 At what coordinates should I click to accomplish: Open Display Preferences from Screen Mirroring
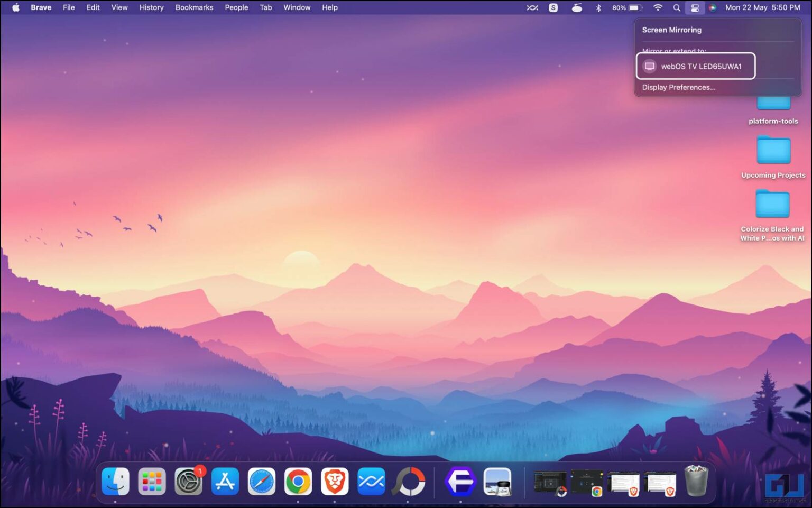pos(678,87)
